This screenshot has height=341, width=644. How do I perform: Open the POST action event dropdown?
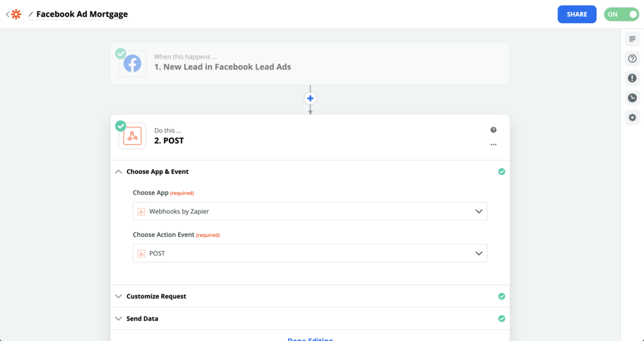(310, 253)
